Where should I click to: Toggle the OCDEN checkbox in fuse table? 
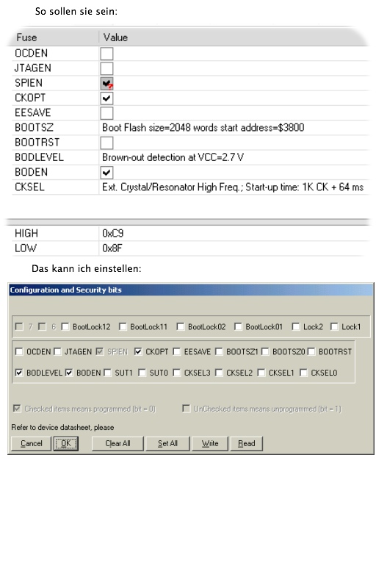point(106,54)
